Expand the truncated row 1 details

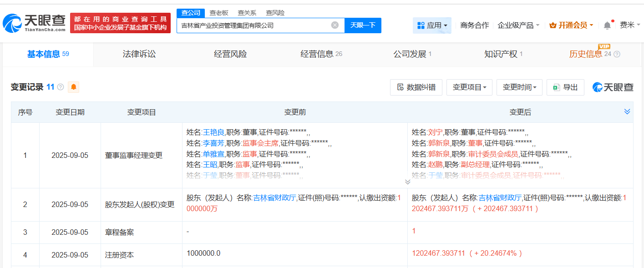[x=407, y=182]
